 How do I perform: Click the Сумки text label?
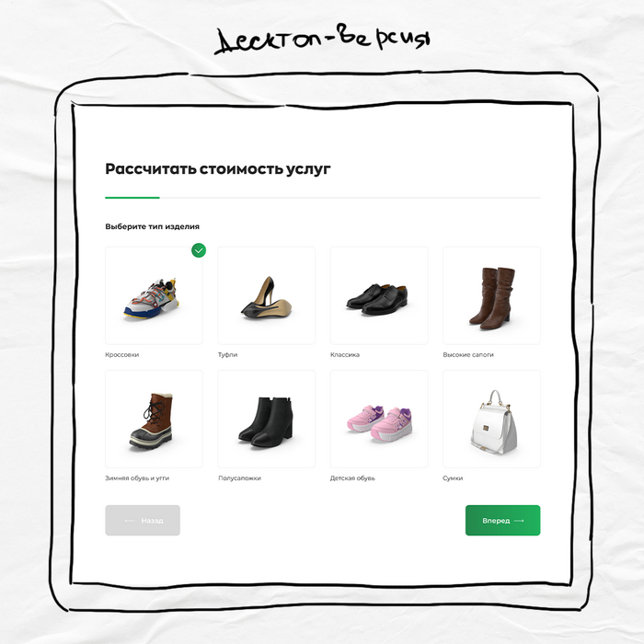pos(453,478)
